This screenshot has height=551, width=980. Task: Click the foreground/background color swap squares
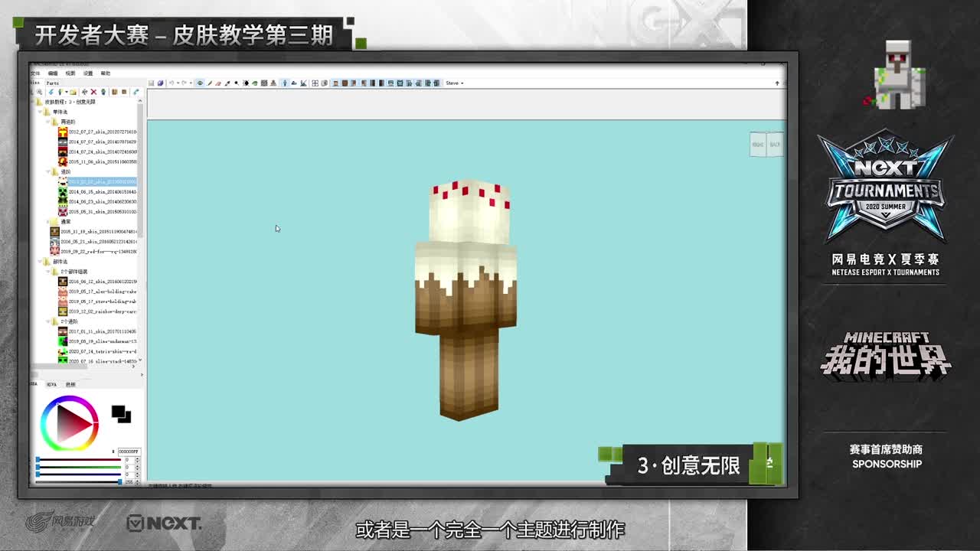[121, 414]
